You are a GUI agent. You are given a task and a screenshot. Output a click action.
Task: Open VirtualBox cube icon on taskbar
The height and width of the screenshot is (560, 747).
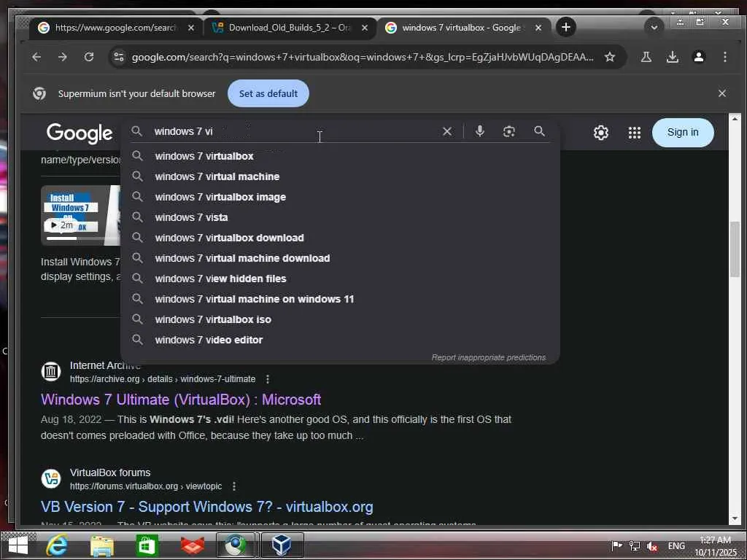coord(282,545)
